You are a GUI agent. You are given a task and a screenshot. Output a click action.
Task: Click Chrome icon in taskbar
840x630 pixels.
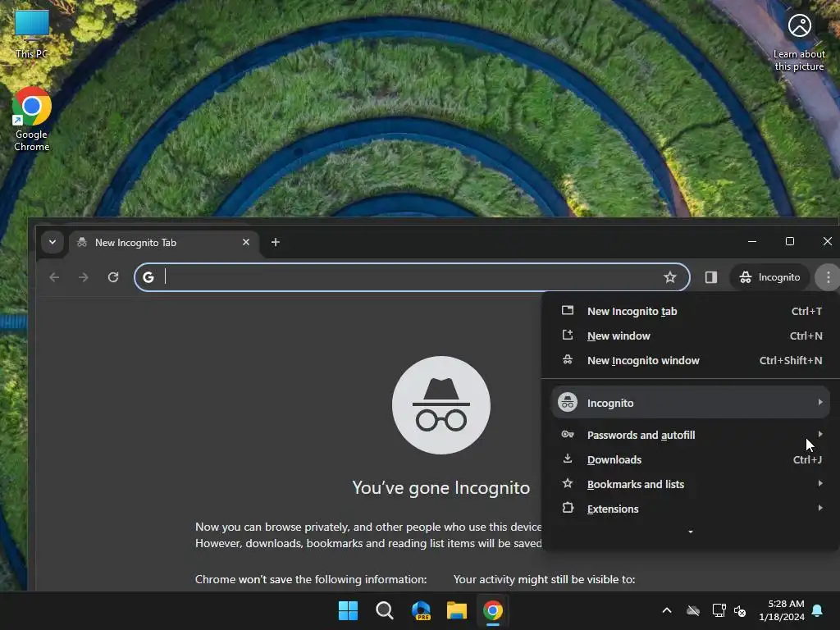pos(493,610)
